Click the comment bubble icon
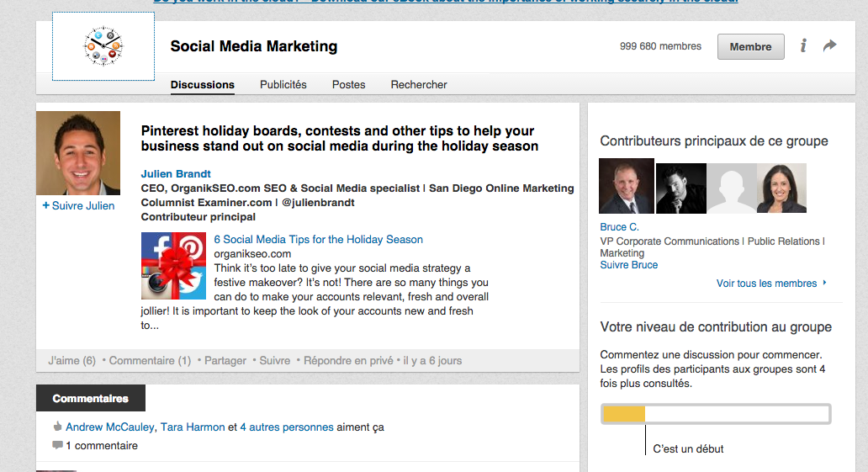This screenshot has width=868, height=472. coord(57,445)
